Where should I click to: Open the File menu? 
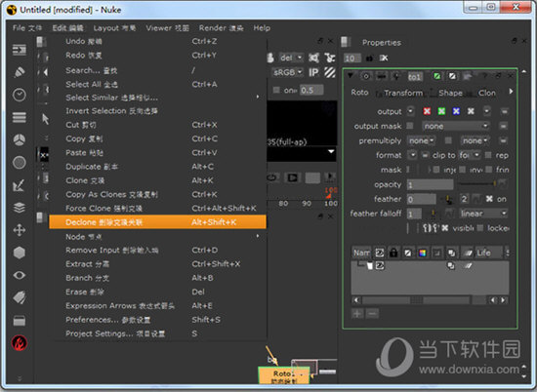[x=27, y=28]
